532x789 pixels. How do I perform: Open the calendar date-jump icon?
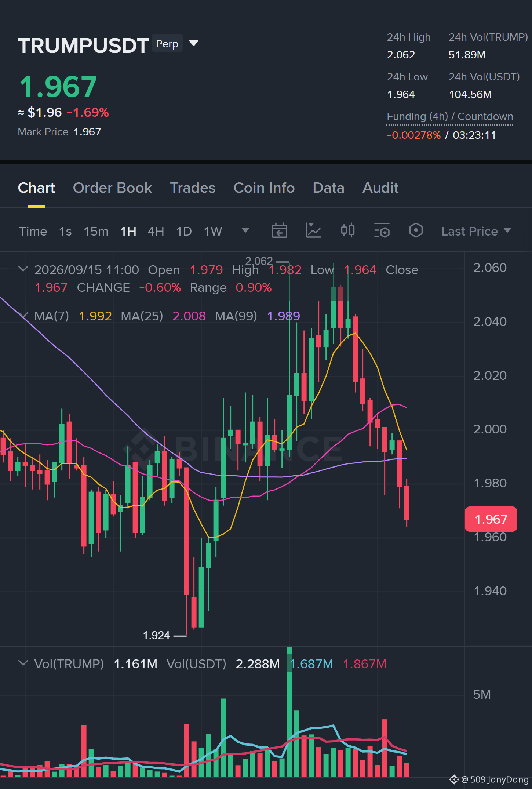click(279, 231)
